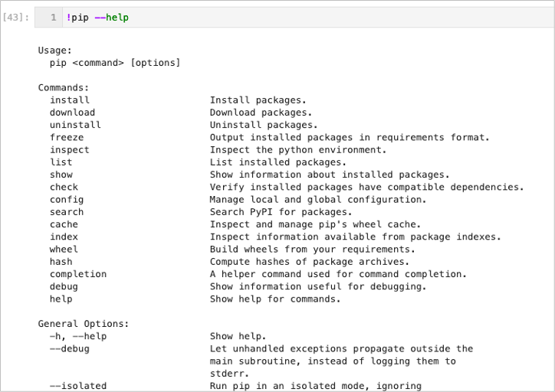Click the 'Usage:' heading in the output
The image size is (555, 392).
click(55, 51)
